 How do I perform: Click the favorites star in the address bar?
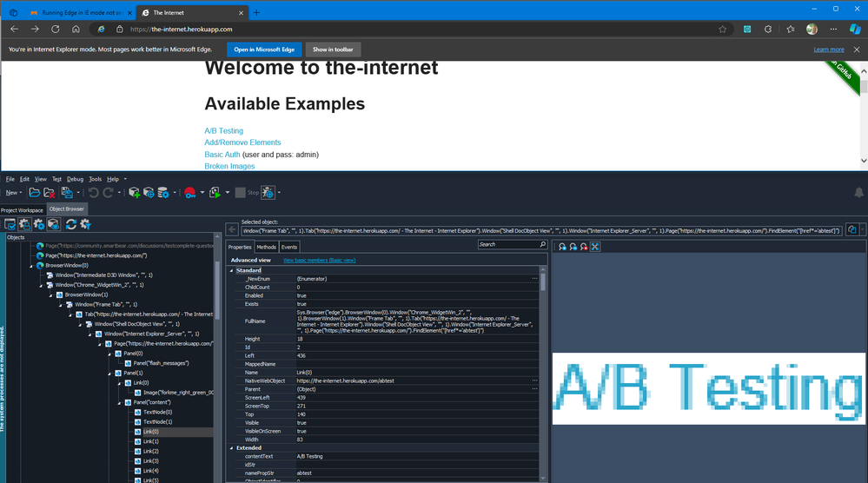[x=722, y=29]
